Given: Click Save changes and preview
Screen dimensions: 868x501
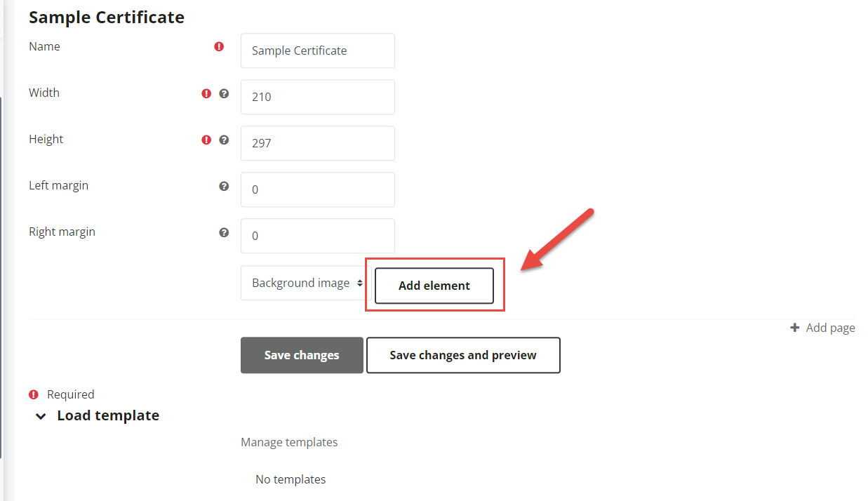Looking at the screenshot, I should click(463, 355).
